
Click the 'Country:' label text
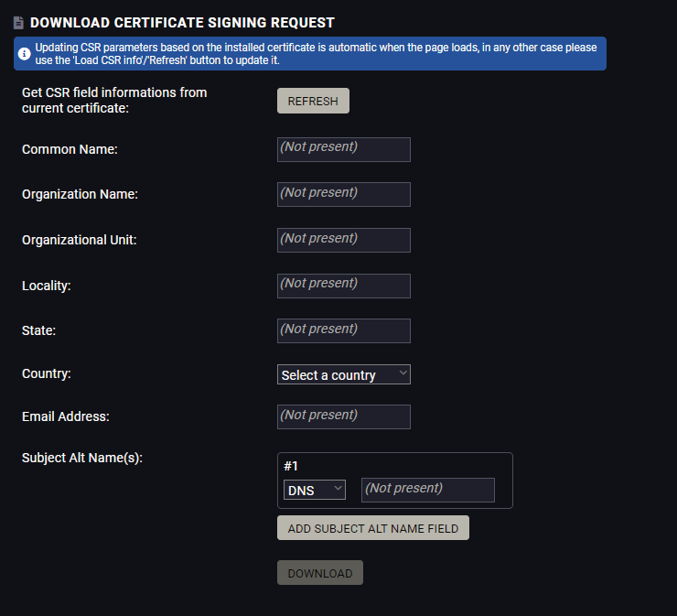47,373
